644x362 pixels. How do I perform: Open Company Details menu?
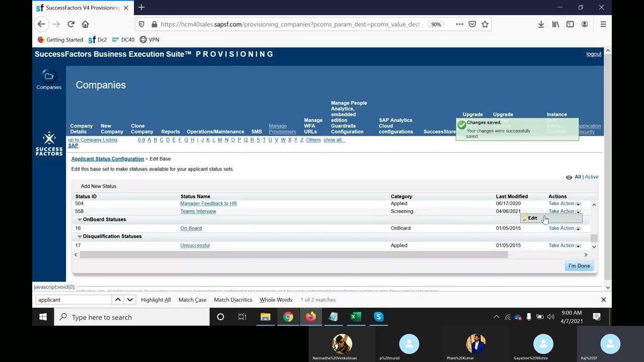tap(82, 129)
